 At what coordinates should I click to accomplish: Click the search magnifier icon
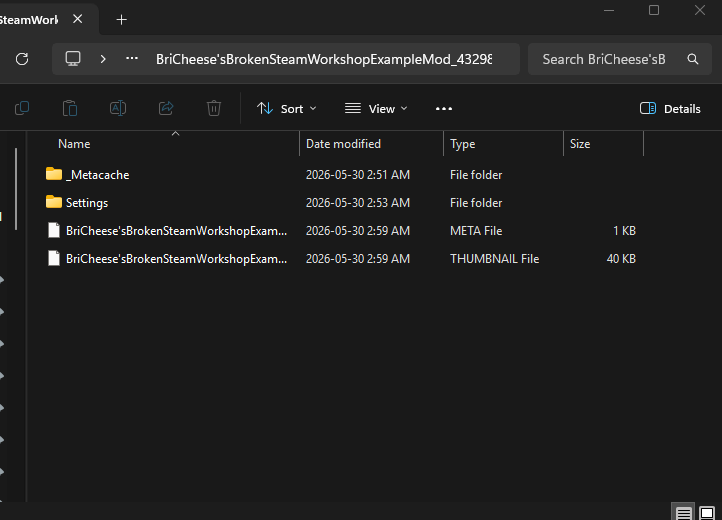693,59
